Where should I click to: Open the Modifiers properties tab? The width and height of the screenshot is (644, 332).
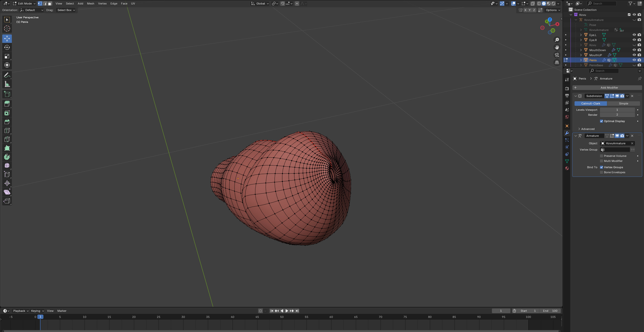(x=567, y=133)
